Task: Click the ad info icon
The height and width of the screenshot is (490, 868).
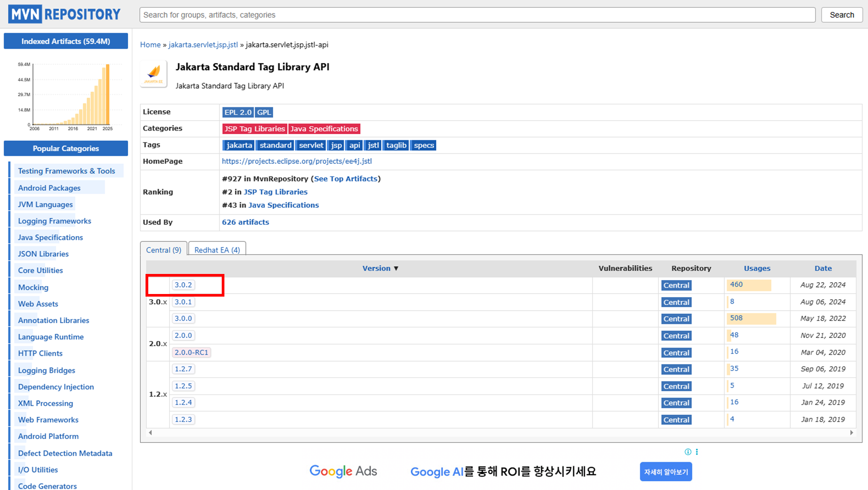Action: (x=688, y=452)
